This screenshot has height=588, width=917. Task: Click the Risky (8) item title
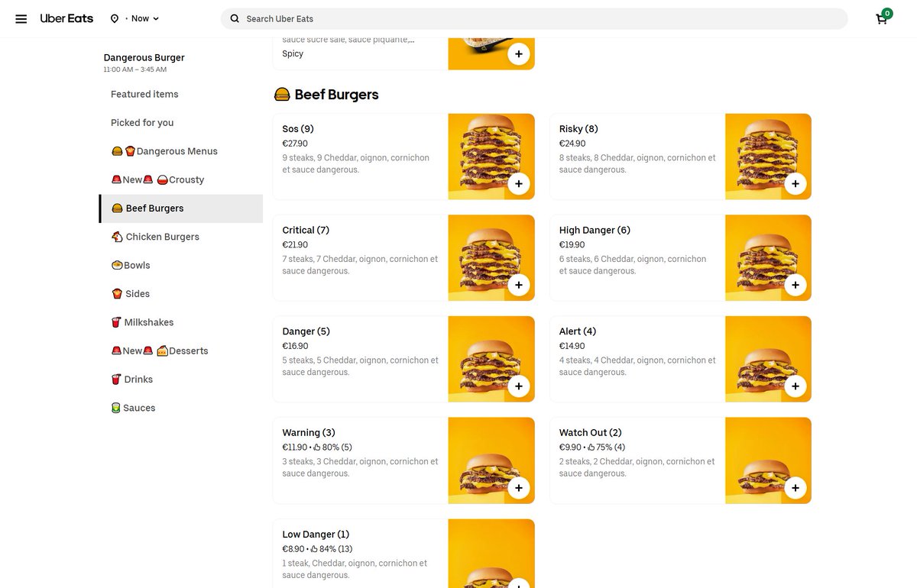pyautogui.click(x=578, y=129)
